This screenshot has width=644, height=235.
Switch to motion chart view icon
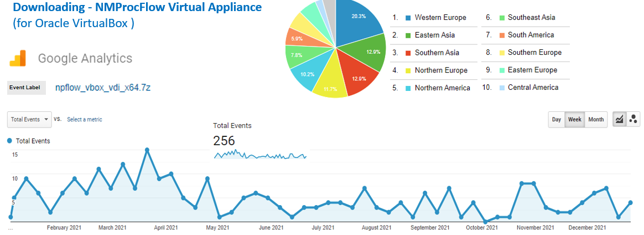click(x=633, y=119)
